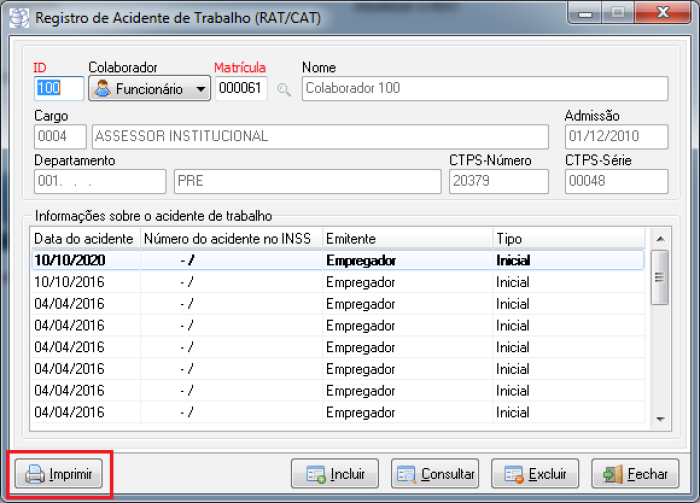Click the Excluir button
Image resolution: width=700 pixels, height=503 pixels.
point(536,474)
